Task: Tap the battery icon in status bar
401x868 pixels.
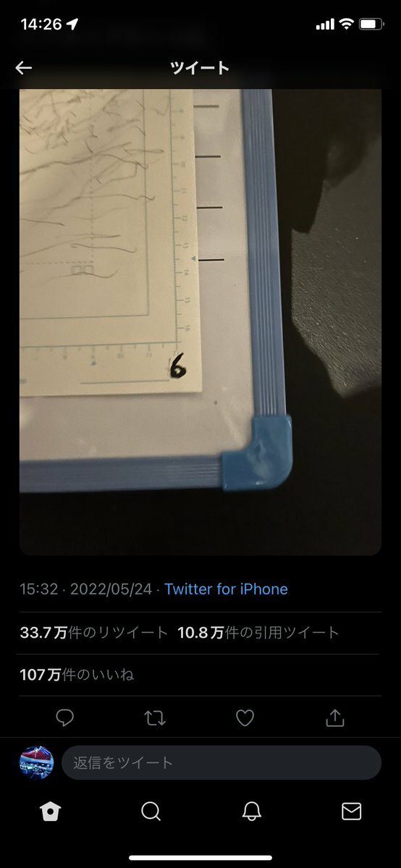Action: click(x=371, y=25)
